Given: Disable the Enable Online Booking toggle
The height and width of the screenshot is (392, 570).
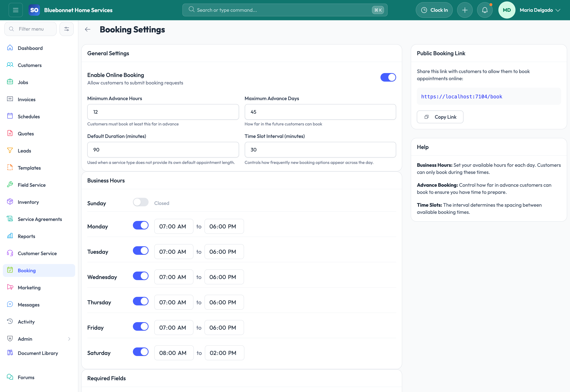Looking at the screenshot, I should tap(388, 77).
